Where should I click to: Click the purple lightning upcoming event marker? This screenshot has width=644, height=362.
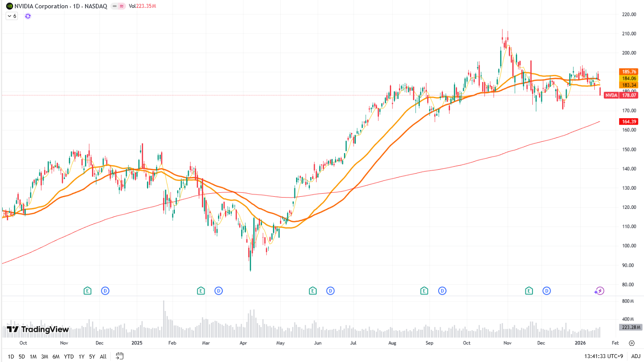pos(600,291)
